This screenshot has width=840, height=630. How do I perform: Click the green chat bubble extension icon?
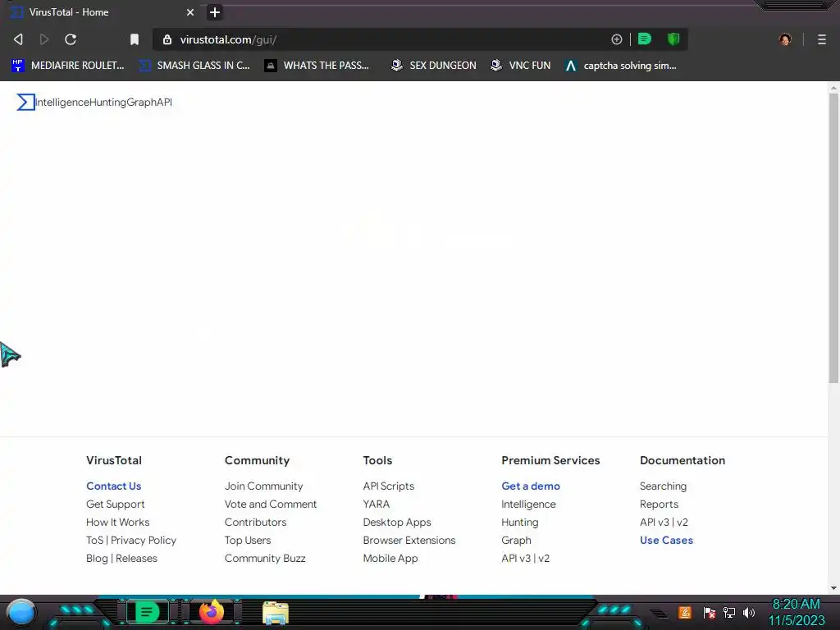[645, 39]
